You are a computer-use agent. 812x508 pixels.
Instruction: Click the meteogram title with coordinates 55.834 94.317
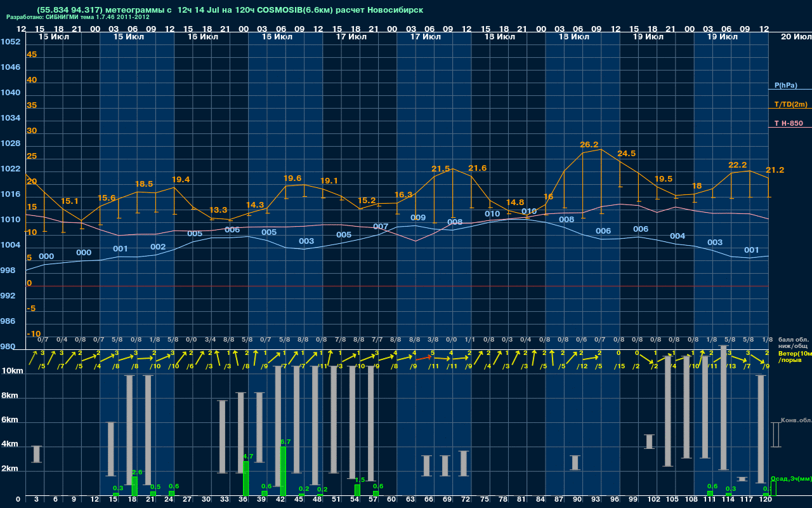(x=230, y=10)
